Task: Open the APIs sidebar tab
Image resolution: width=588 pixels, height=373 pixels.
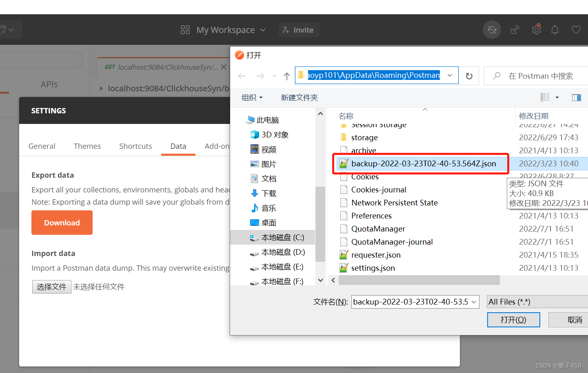Action: 49,84
